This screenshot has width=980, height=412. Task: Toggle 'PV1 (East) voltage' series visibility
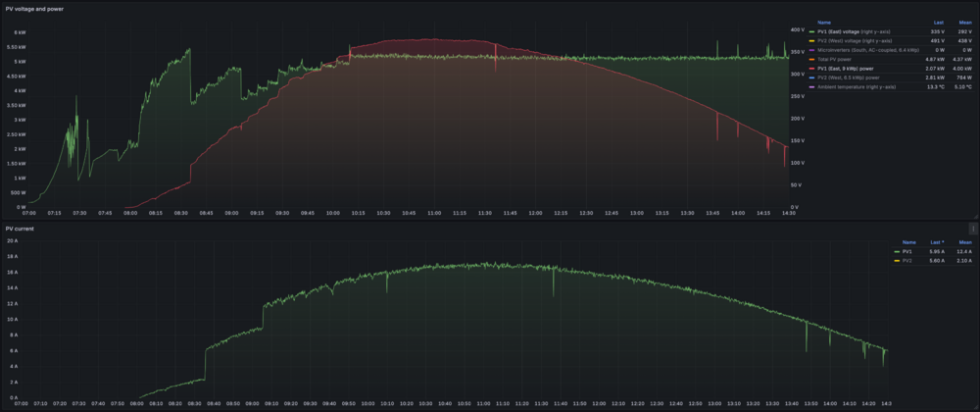854,31
